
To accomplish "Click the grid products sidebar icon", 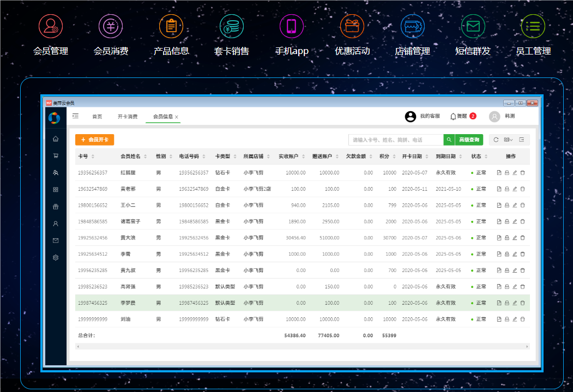I will click(56, 190).
